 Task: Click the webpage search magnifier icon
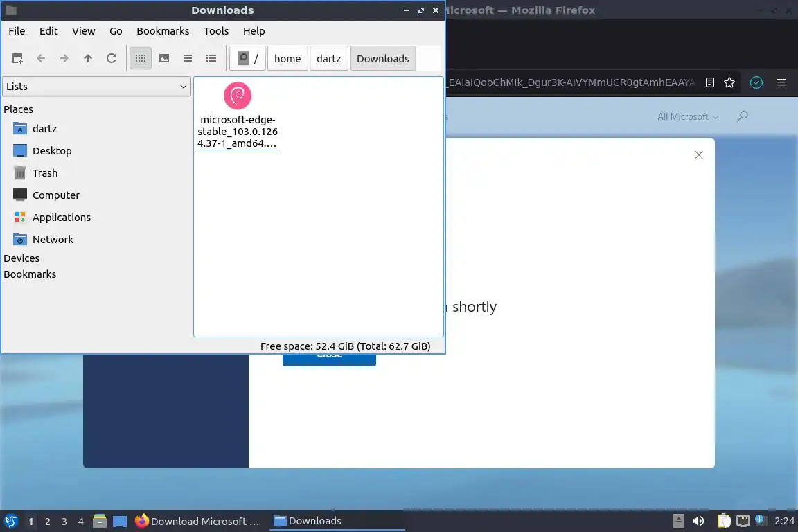click(743, 116)
